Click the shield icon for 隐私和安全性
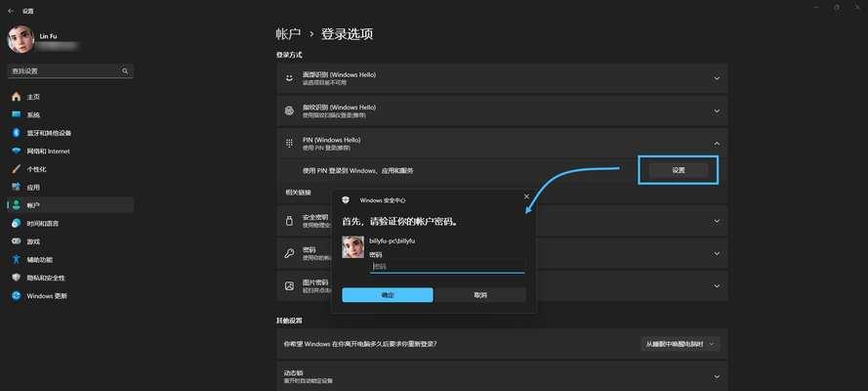 tap(16, 278)
